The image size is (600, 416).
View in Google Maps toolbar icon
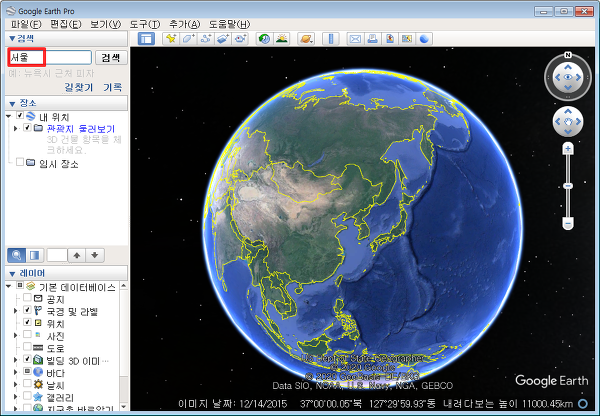coord(407,39)
